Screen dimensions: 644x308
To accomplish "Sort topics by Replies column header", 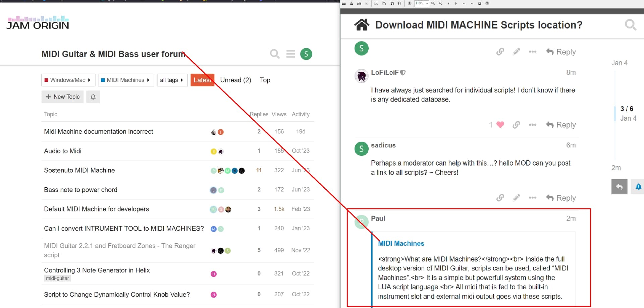I will (259, 114).
